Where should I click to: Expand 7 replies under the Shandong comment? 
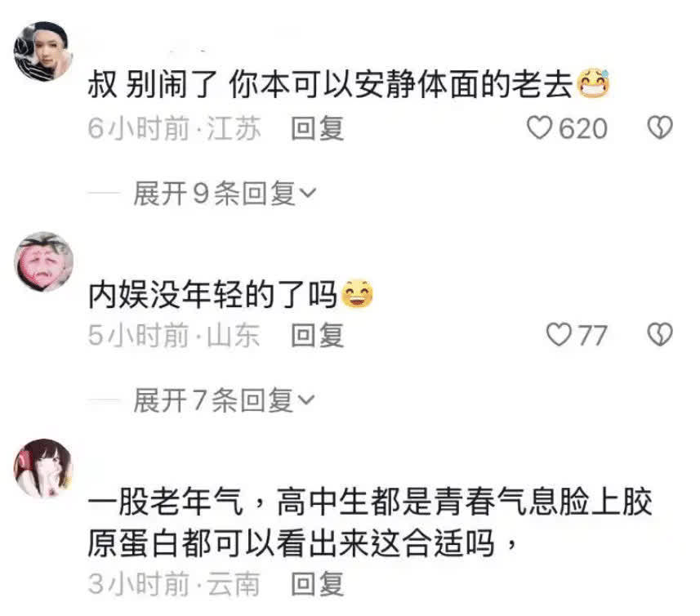click(x=224, y=400)
